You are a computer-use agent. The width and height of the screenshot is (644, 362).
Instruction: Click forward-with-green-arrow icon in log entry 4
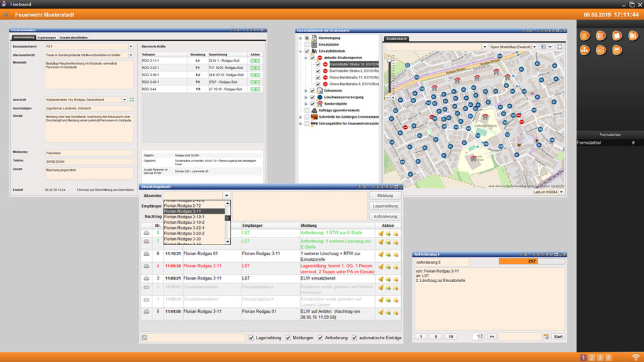pos(388,266)
